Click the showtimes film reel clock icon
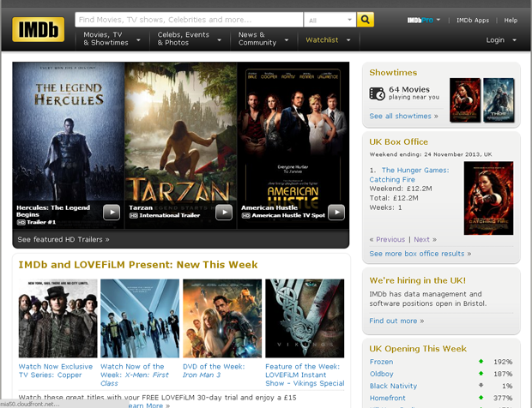 tap(377, 93)
